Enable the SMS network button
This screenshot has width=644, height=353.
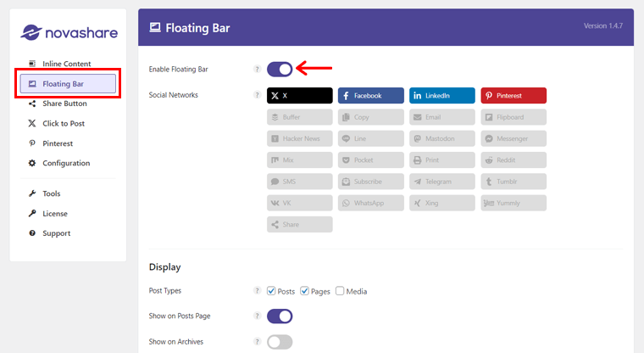tap(300, 182)
